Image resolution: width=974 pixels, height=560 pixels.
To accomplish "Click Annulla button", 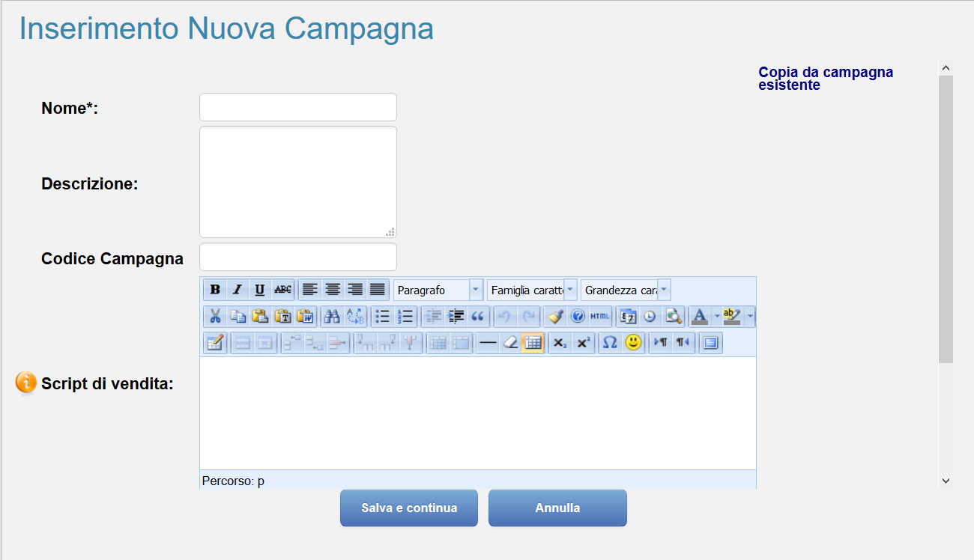I will click(557, 508).
